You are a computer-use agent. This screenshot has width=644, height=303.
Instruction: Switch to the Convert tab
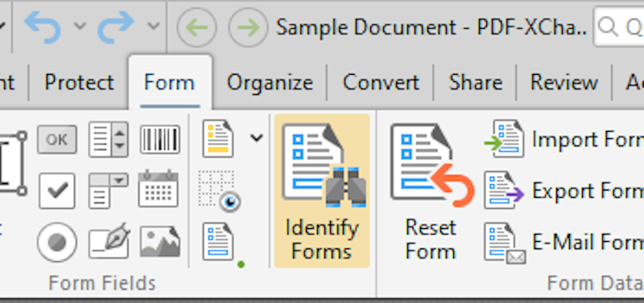[x=381, y=83]
